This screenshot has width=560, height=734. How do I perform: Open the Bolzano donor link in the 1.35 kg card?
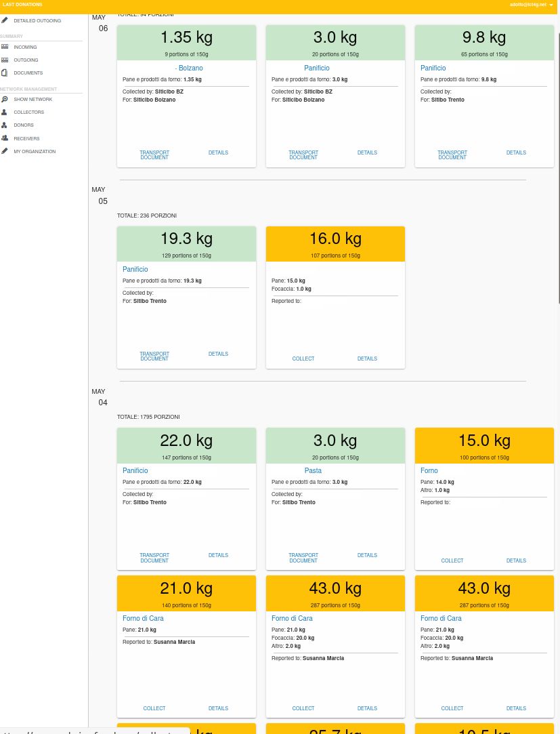tap(189, 68)
